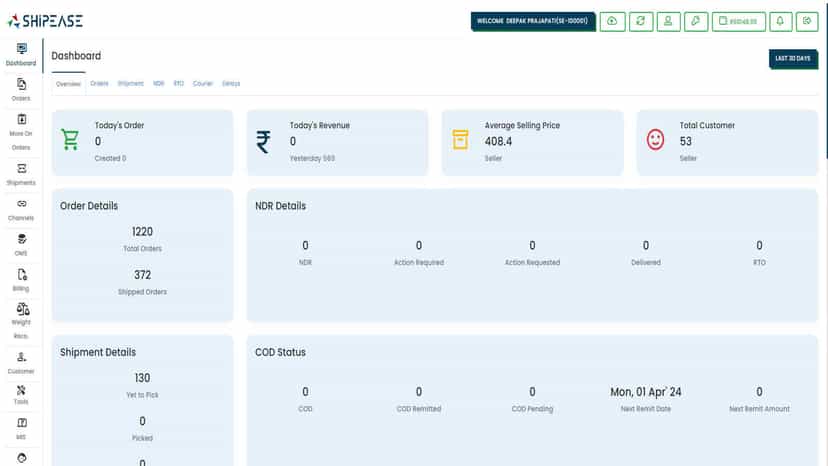Screen dimensions: 828x466
Task: Click the Shipment Details card title
Action: click(98, 352)
